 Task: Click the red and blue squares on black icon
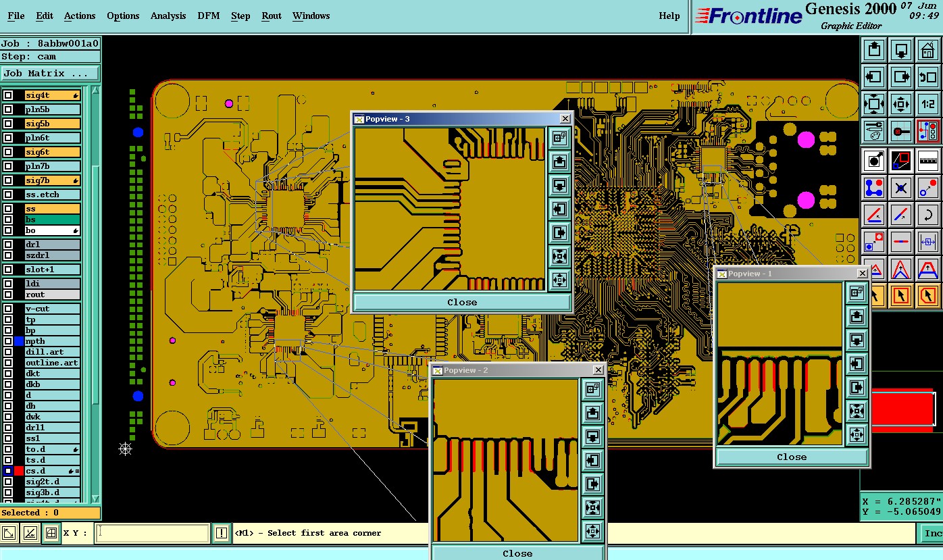pos(901,161)
